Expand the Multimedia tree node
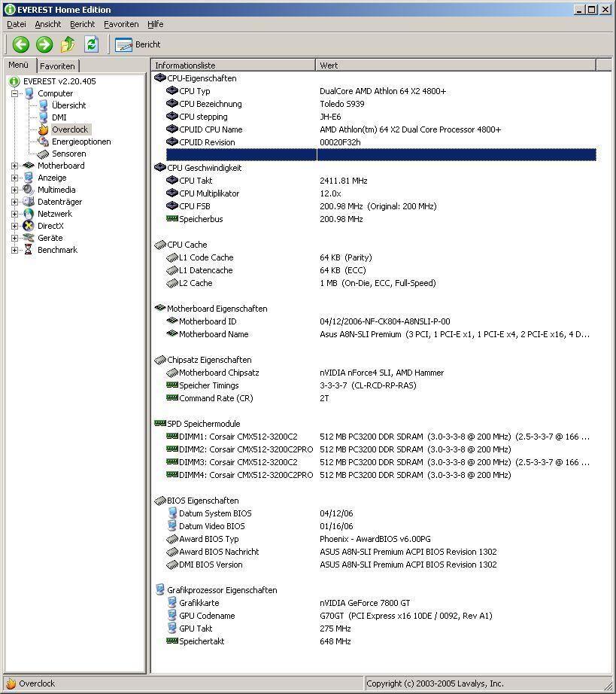616x694 pixels. point(14,190)
